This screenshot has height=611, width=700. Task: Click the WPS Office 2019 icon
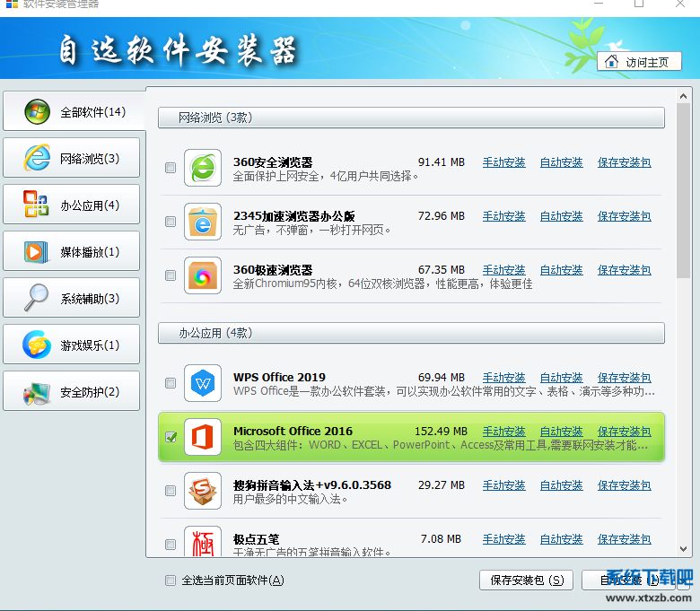[x=203, y=383]
